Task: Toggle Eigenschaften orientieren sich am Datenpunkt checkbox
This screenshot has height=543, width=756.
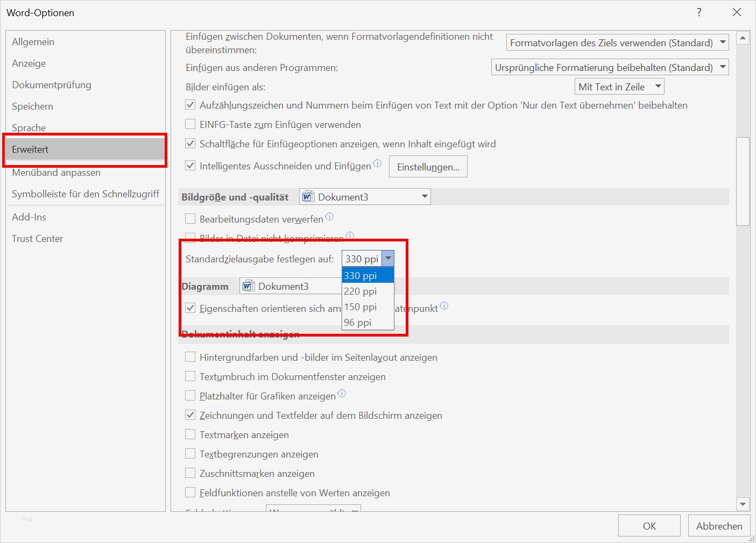Action: click(190, 308)
